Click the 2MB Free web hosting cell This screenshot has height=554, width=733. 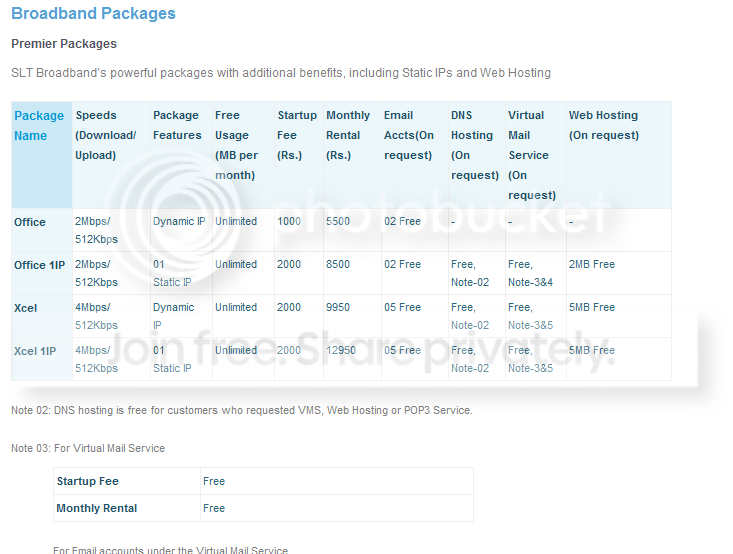coord(592,264)
